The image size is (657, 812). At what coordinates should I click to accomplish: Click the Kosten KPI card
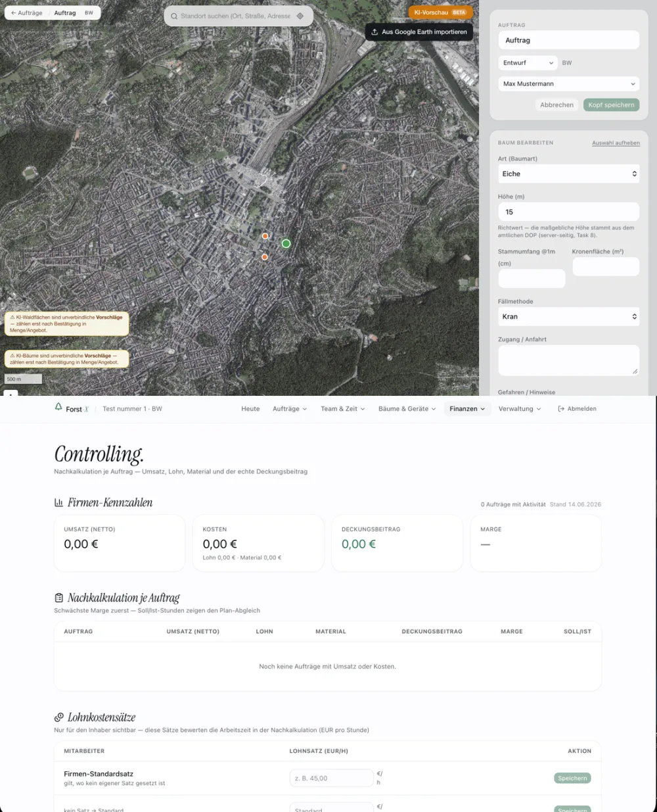(x=258, y=543)
